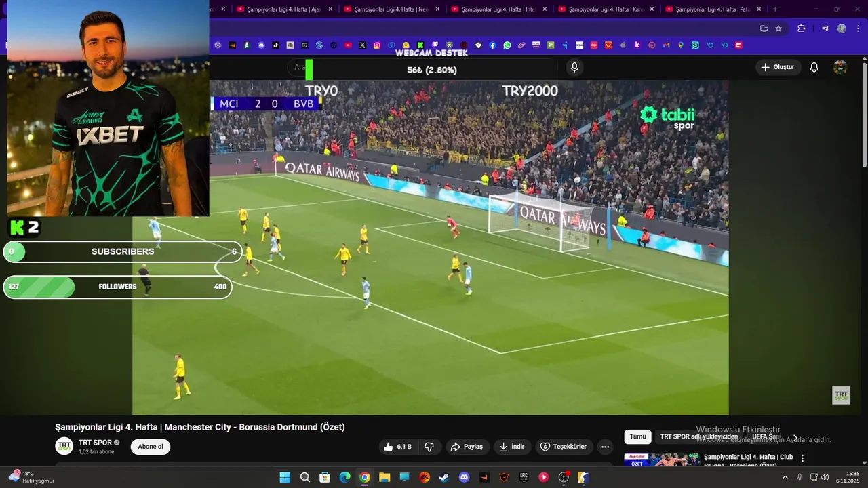Open the YouTube account avatar menu

[x=840, y=67]
